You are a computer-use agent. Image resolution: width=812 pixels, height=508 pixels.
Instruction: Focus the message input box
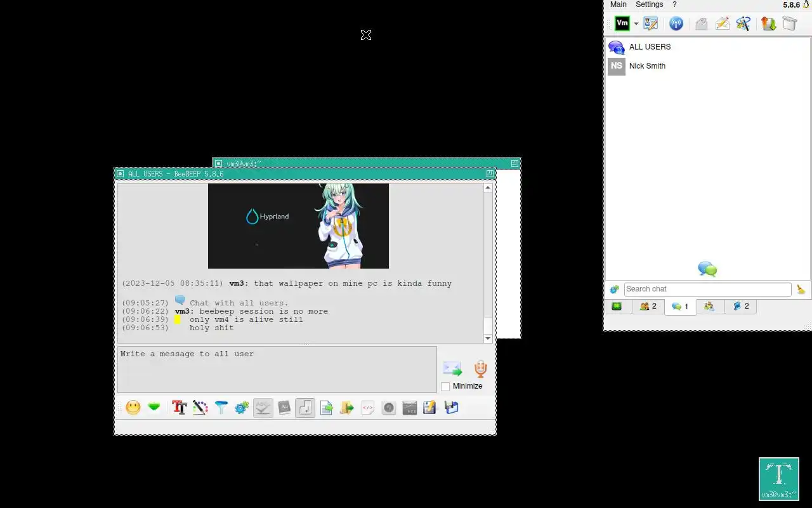[277, 370]
